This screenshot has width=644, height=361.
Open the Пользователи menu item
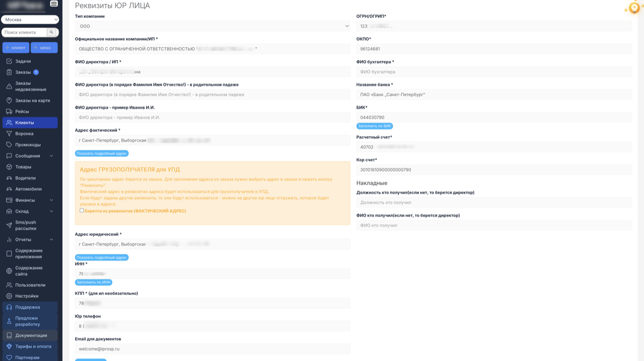pos(30,285)
